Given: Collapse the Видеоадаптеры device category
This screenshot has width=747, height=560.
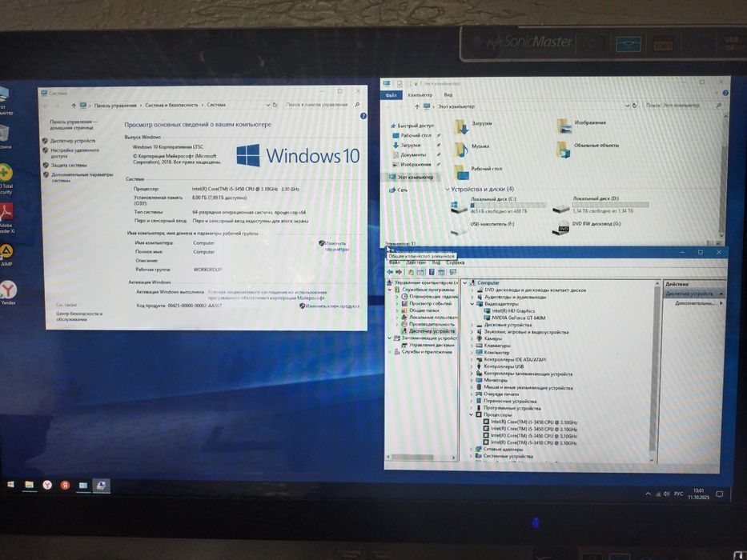Looking at the screenshot, I should pos(472,304).
